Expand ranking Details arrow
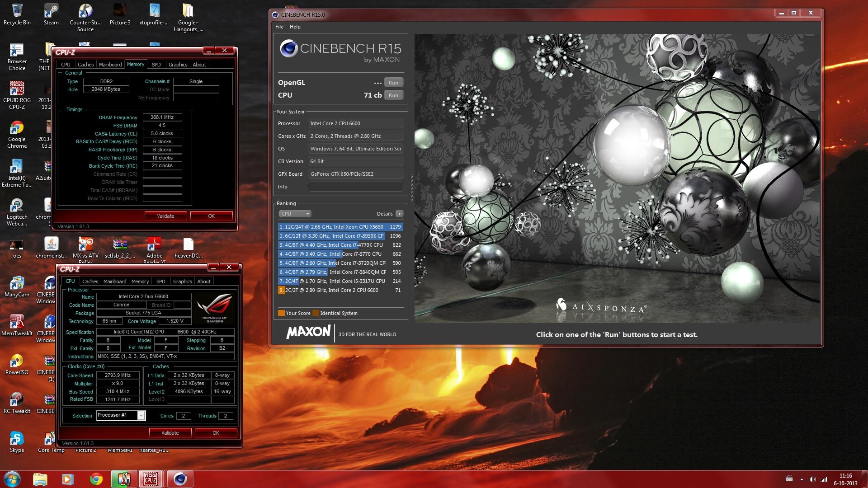The width and height of the screenshot is (868, 488). pos(399,214)
